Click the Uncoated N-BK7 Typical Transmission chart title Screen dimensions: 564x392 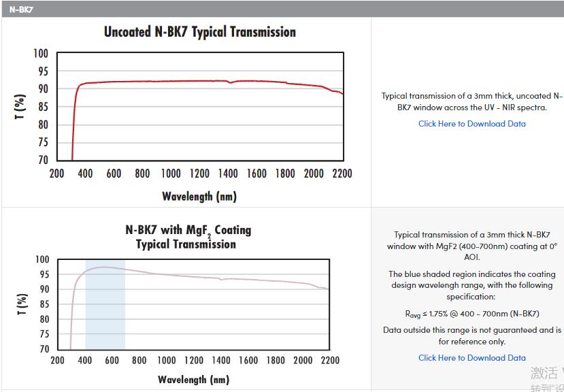tap(199, 32)
